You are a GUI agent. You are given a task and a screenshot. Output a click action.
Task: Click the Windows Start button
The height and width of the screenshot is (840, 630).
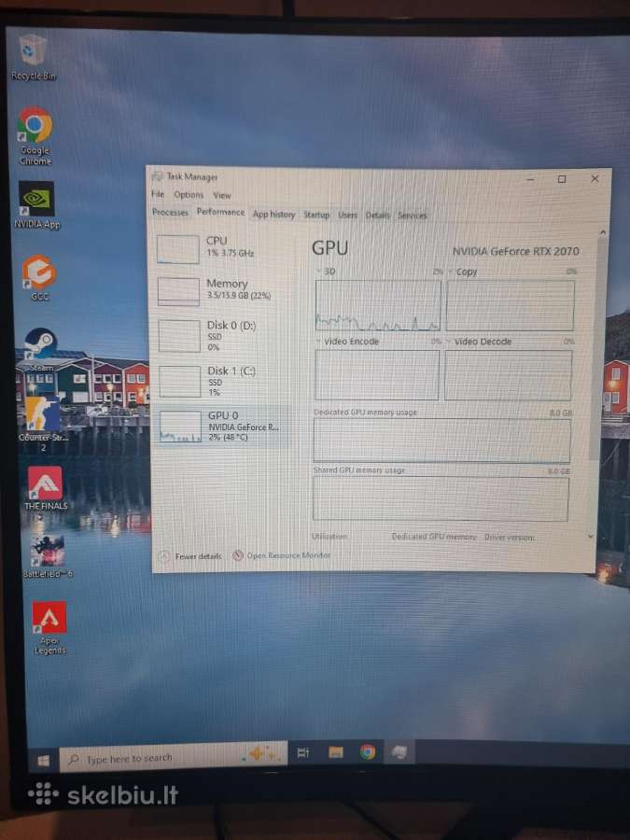tap(43, 760)
